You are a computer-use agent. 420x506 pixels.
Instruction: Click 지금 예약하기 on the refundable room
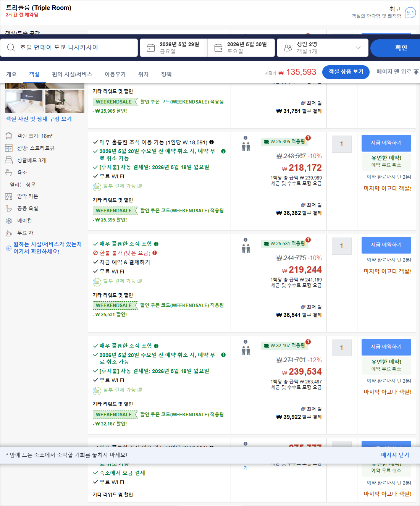coord(386,143)
